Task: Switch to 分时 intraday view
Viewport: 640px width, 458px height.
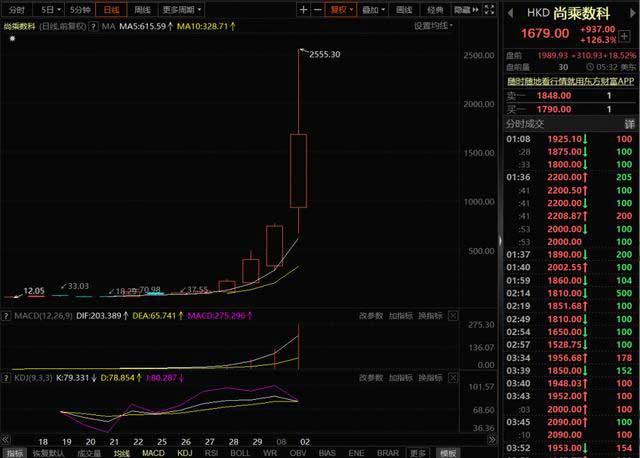Action: coord(16,10)
